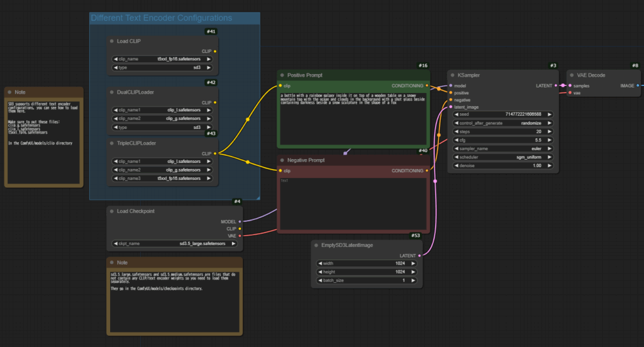Increase batch_size with its right arrow
This screenshot has width=644, height=347.
pyautogui.click(x=413, y=280)
